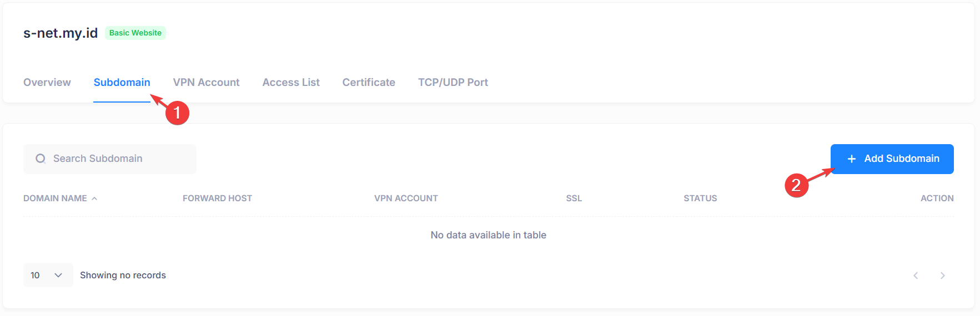This screenshot has height=316, width=980.
Task: Click the plus icon in Add Subdomain
Action: click(852, 159)
